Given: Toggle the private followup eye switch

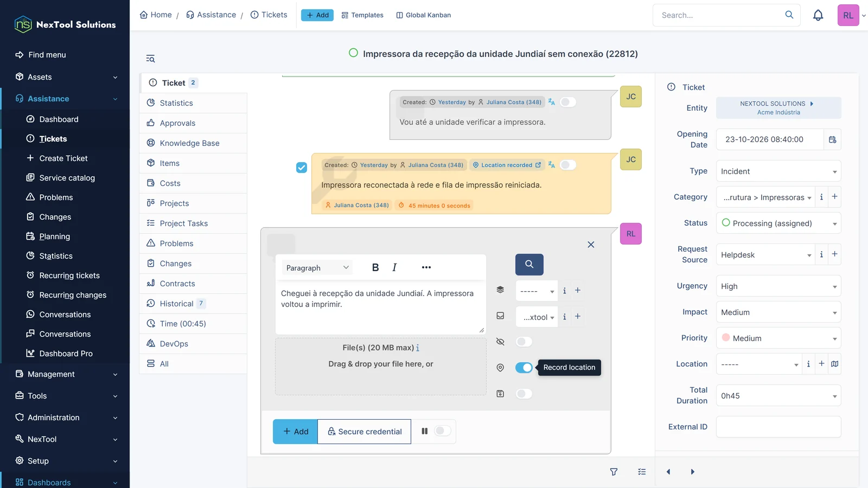Looking at the screenshot, I should (524, 342).
